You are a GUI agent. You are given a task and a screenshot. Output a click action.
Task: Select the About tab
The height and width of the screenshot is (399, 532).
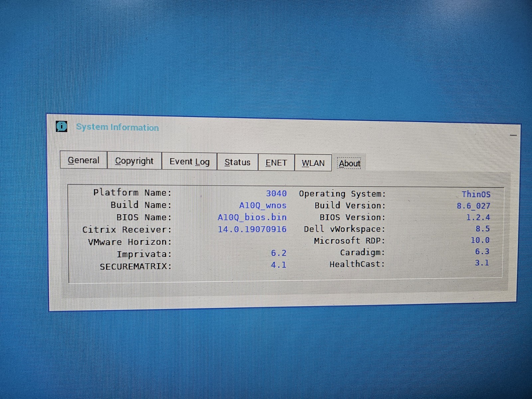(x=349, y=163)
